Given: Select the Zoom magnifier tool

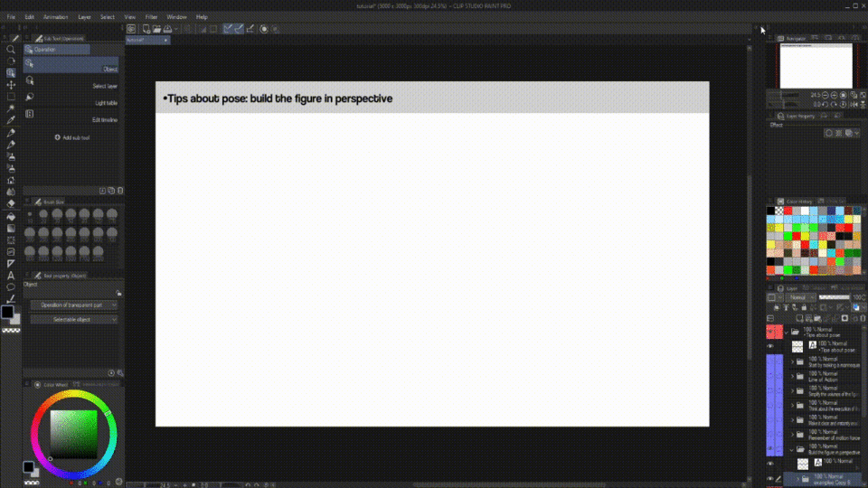Looking at the screenshot, I should (11, 49).
